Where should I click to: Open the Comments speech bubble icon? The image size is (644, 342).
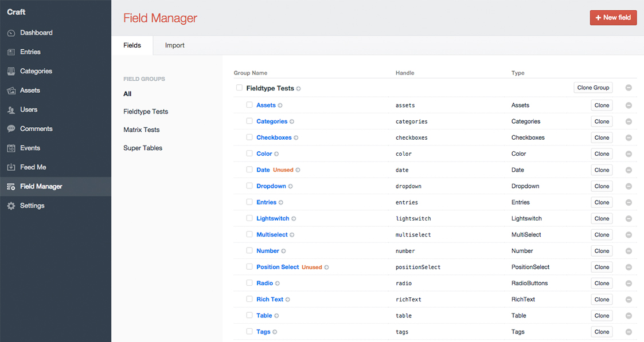pos(11,129)
